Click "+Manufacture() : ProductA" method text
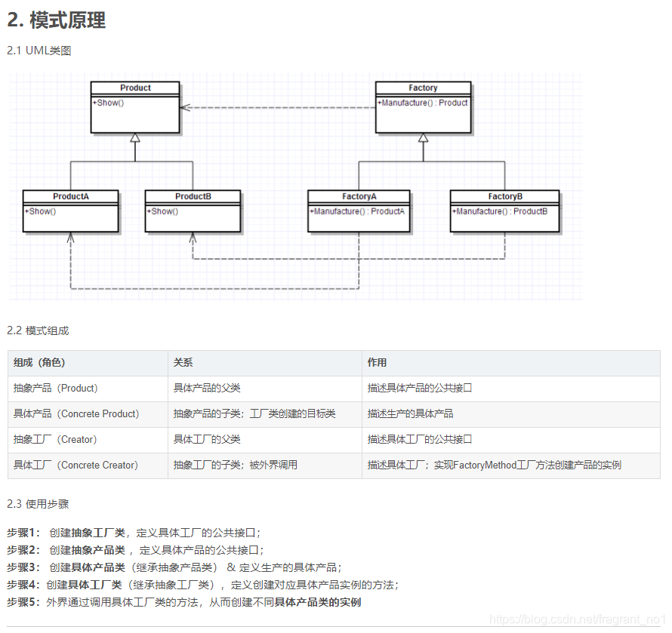The height and width of the screenshot is (633, 672). tap(357, 211)
